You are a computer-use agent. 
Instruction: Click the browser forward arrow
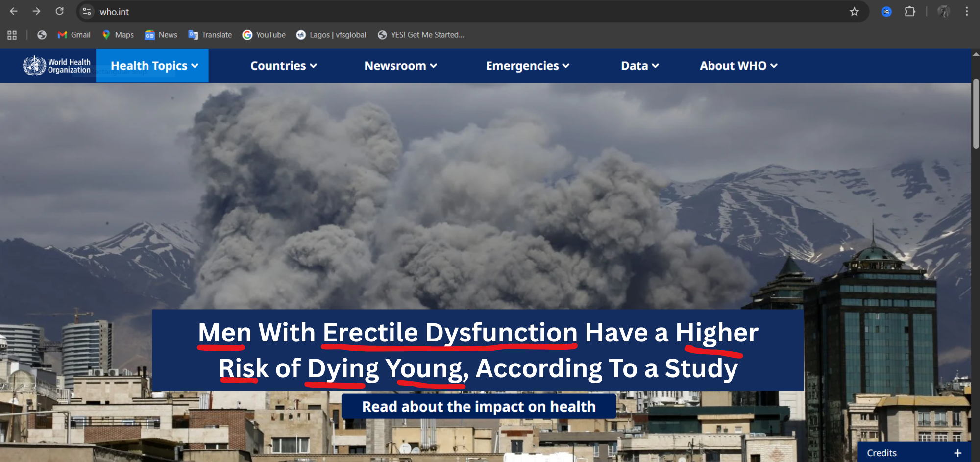[x=36, y=11]
